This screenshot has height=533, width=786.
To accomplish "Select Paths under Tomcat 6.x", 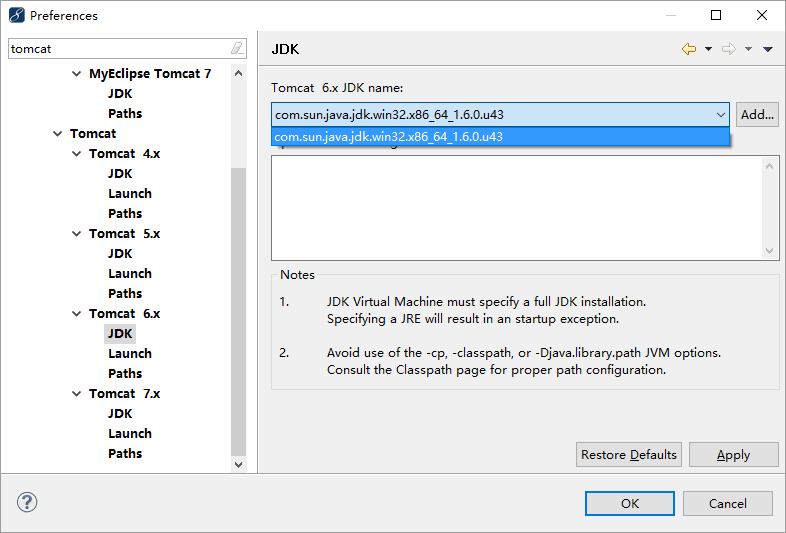I will pyautogui.click(x=125, y=374).
